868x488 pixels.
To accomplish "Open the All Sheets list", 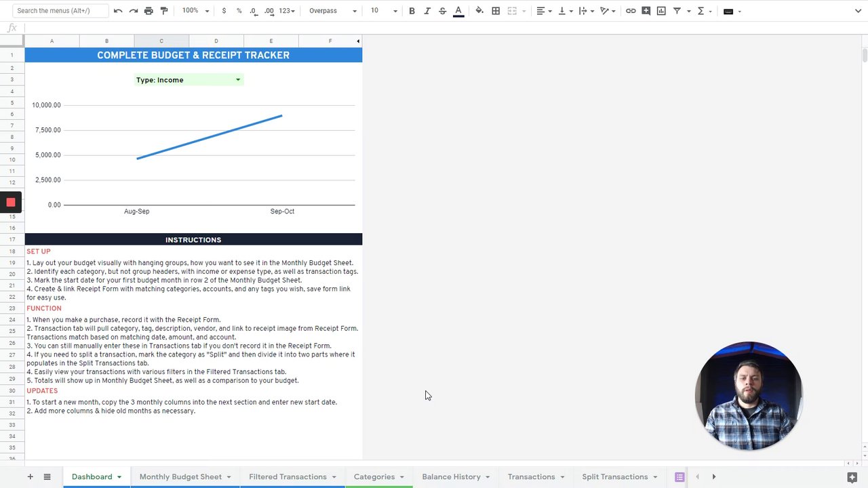I will tap(47, 476).
